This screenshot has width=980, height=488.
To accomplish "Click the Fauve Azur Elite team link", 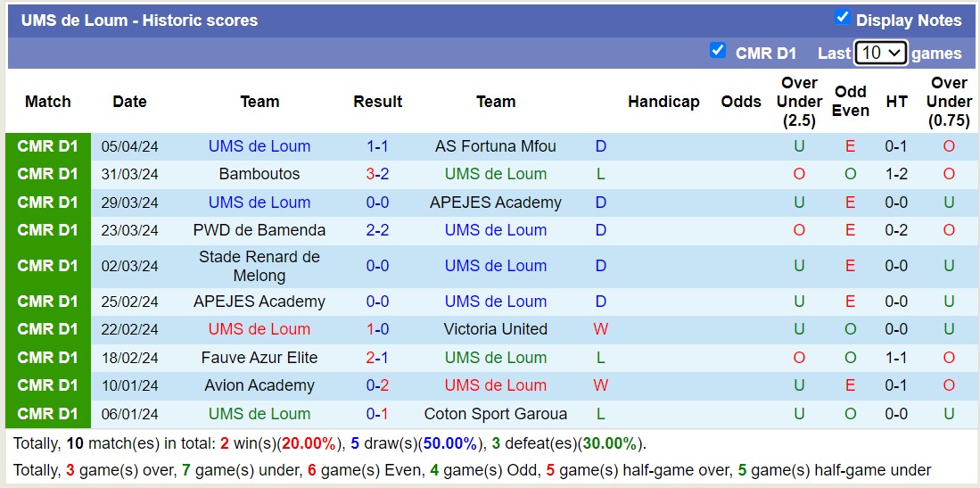I will 259,358.
